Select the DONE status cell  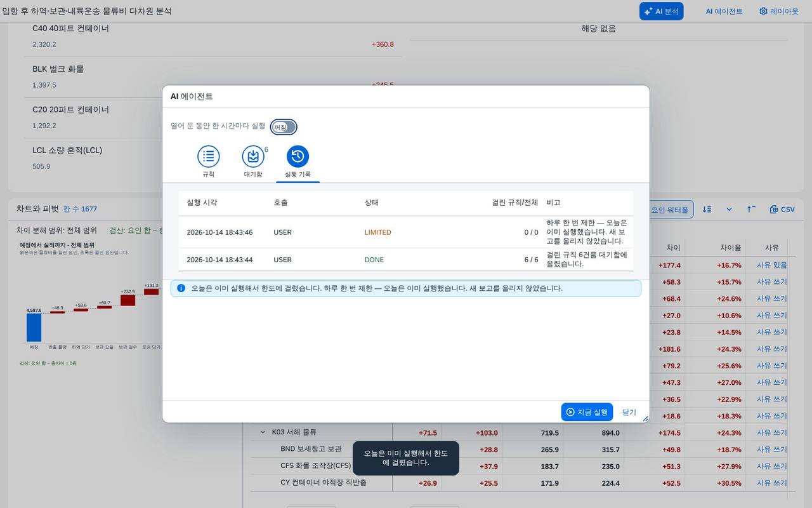(374, 260)
